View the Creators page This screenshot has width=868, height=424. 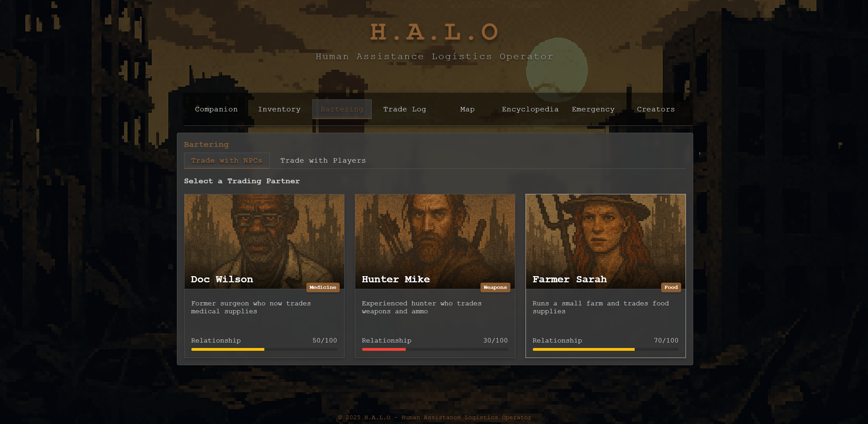(x=655, y=109)
